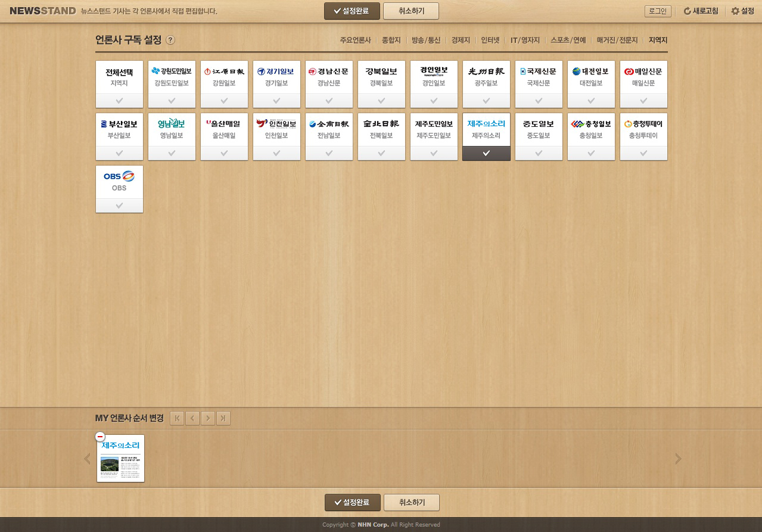Screen dimensions: 762x532
Task: Switch to the 주요언론사 category tab
Action: [355, 40]
